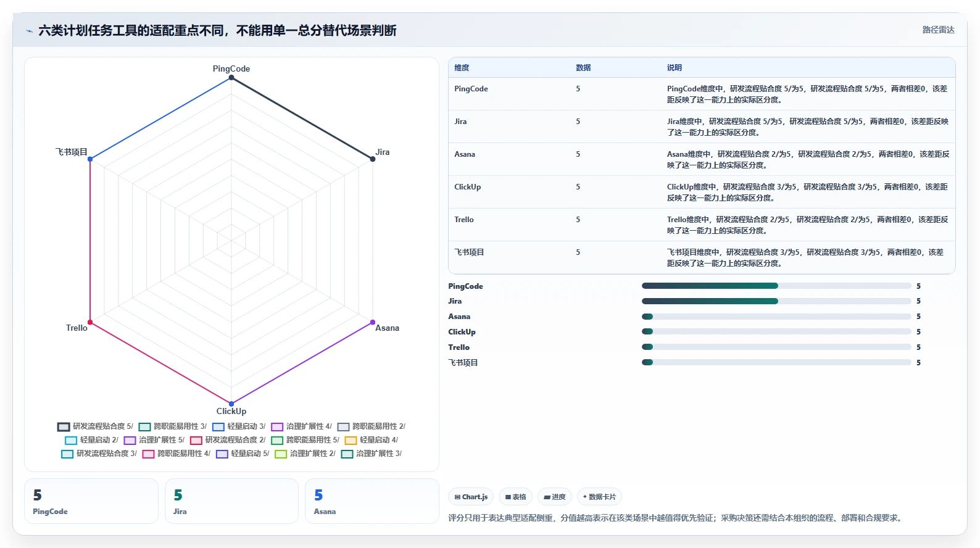Click the Trello progress bar
The width and height of the screenshot is (980, 548).
[x=776, y=347]
